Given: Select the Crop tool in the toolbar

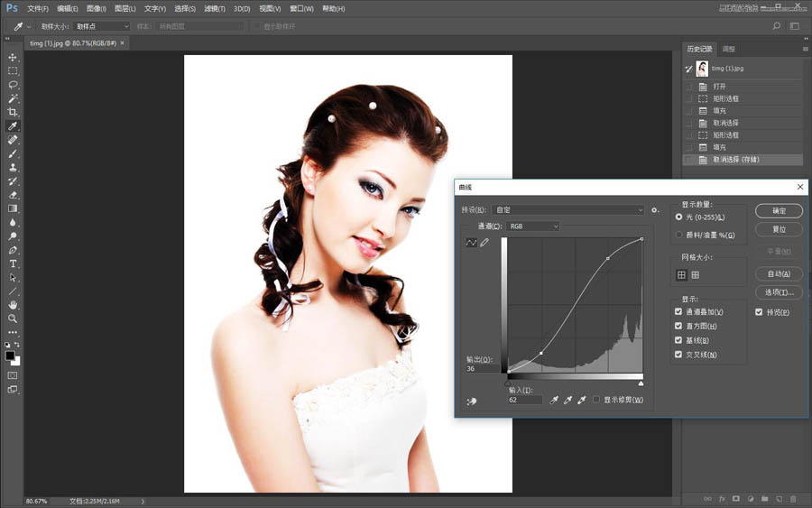Looking at the screenshot, I should pos(13,112).
